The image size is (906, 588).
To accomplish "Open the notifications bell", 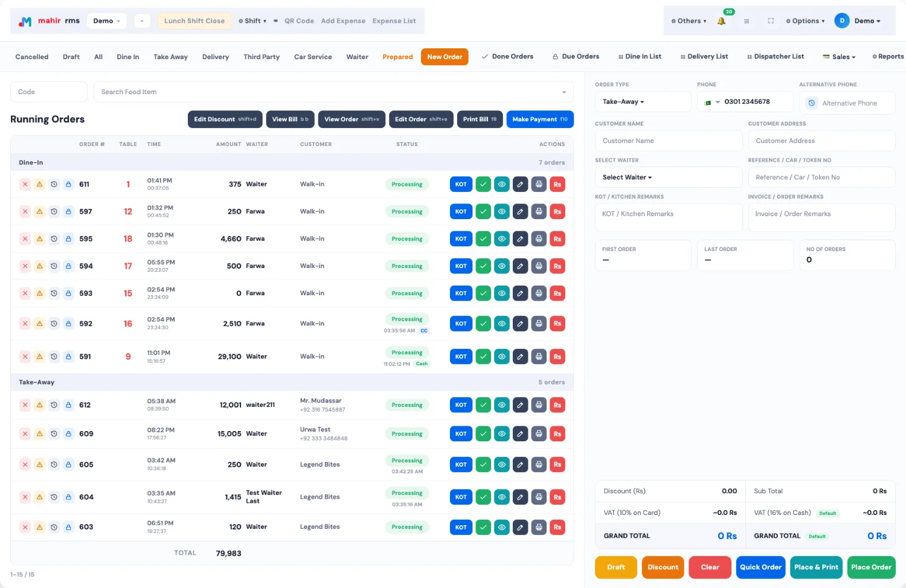I will click(721, 21).
